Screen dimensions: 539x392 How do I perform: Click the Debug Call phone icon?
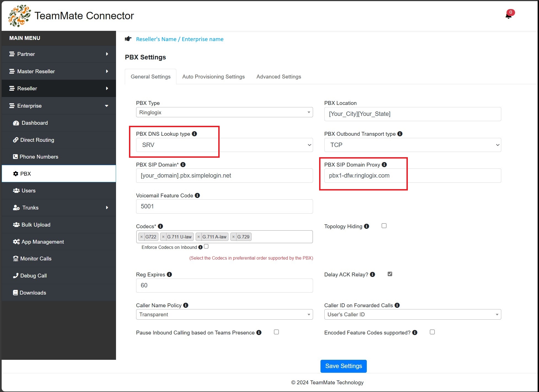16,276
